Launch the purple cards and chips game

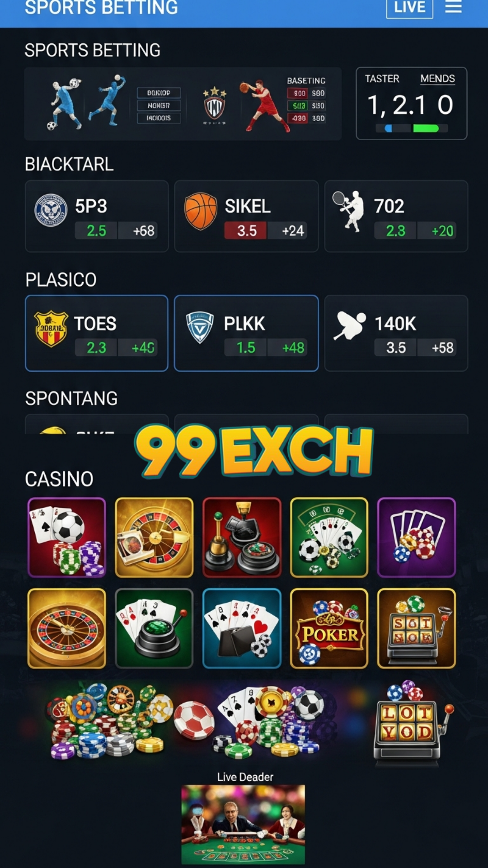pyautogui.click(x=417, y=538)
